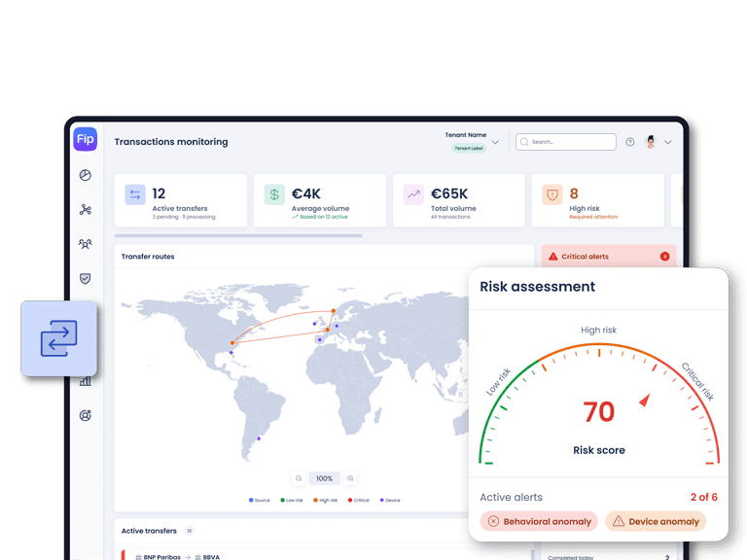Click the Fip logo in the sidebar

[86, 139]
